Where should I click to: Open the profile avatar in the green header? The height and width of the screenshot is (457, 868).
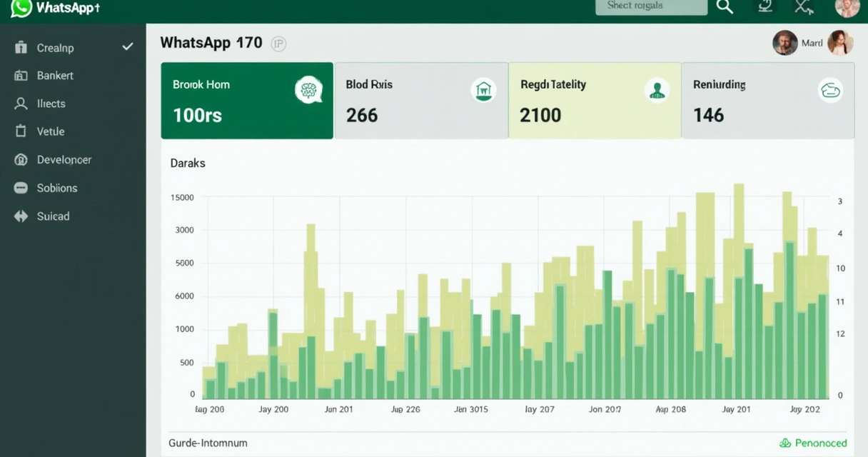pos(847,7)
